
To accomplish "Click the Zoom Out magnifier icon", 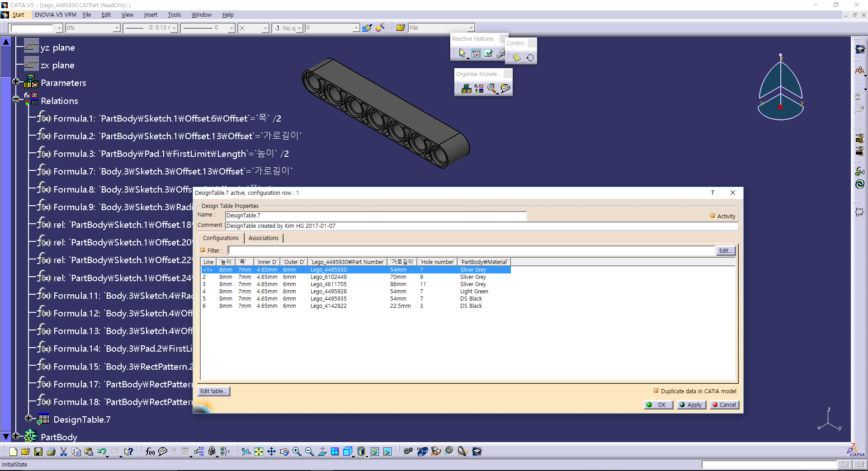I will coord(310,452).
